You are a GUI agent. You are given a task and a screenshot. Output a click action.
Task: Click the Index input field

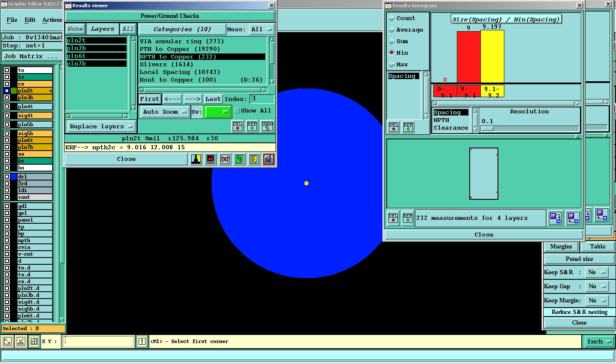[x=262, y=99]
